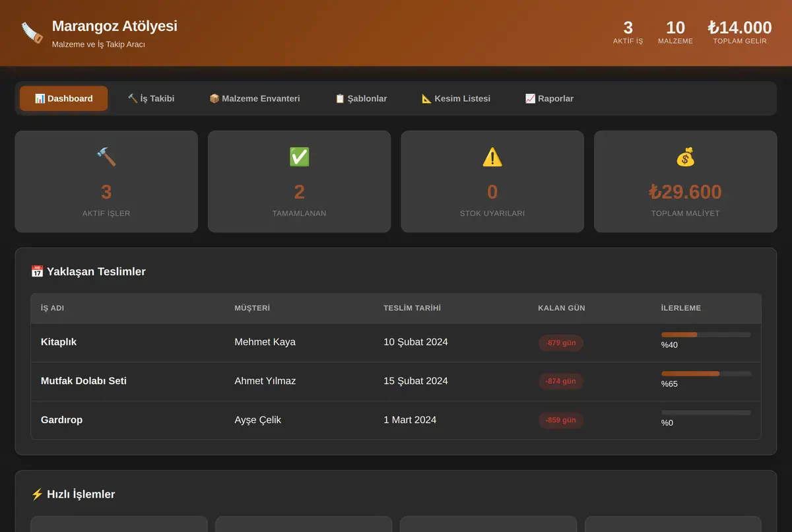Click the date 1 Mart 2024
Image resolution: width=792 pixels, height=532 pixels.
pos(410,420)
